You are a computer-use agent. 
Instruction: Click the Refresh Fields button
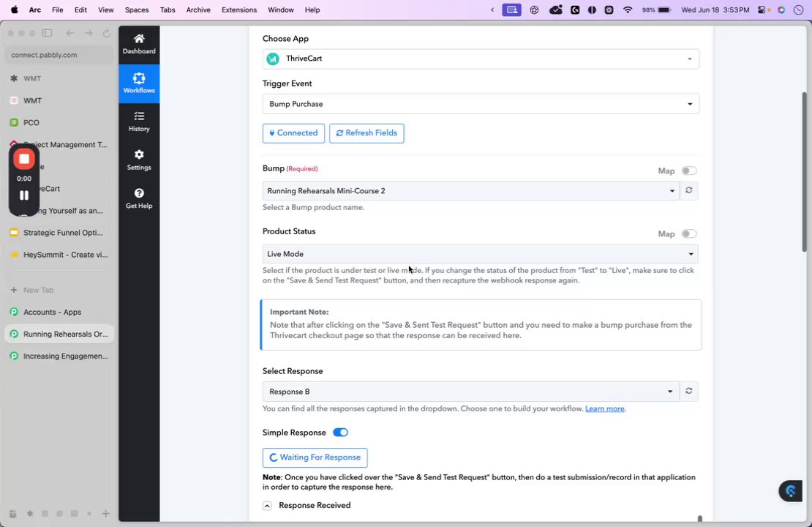(366, 133)
